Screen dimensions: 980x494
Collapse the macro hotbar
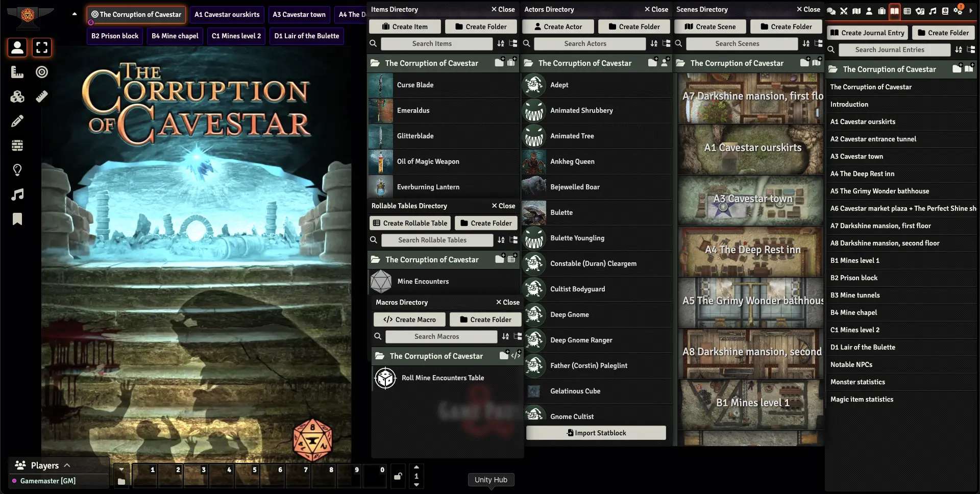coord(121,469)
